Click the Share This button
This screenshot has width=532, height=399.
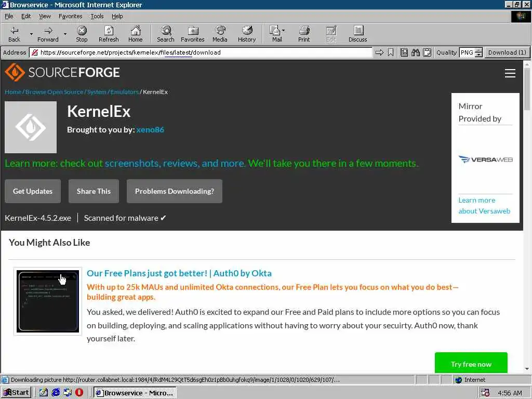tap(94, 191)
